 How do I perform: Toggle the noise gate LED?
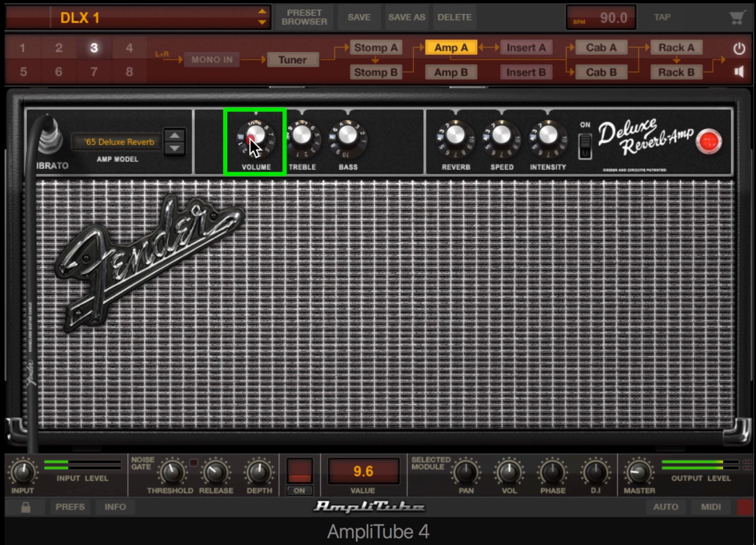(x=194, y=463)
